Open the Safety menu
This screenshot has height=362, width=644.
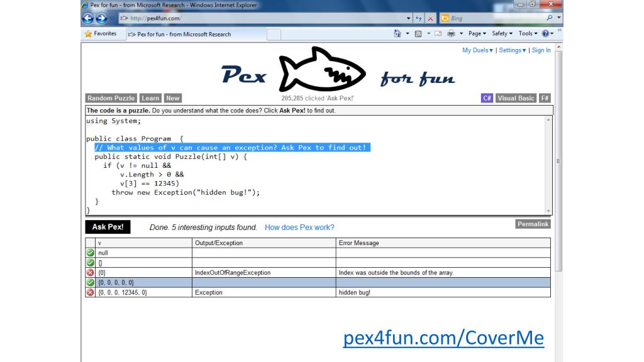(x=502, y=34)
